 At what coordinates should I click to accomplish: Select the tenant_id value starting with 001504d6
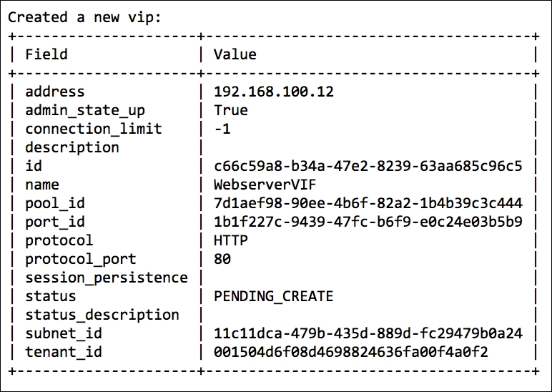tap(350, 352)
